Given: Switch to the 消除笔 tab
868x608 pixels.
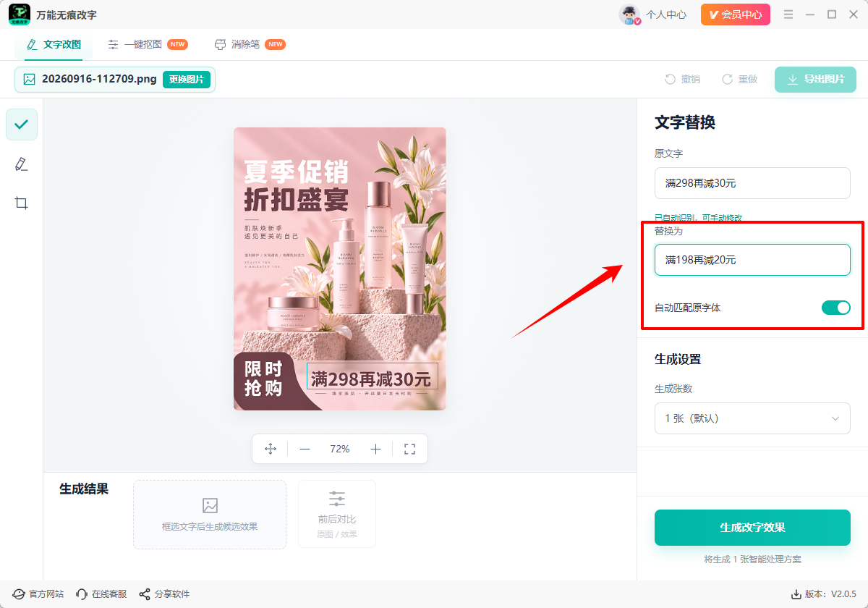Looking at the screenshot, I should tap(250, 44).
